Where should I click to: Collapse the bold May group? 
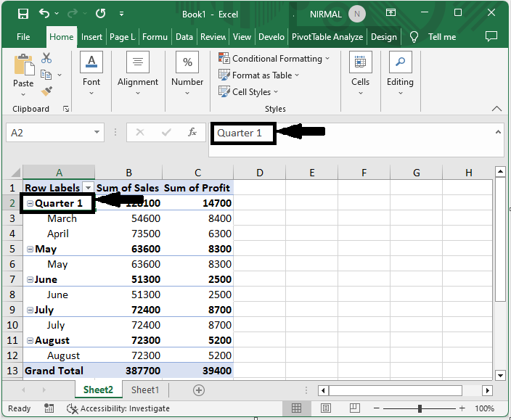pos(30,249)
